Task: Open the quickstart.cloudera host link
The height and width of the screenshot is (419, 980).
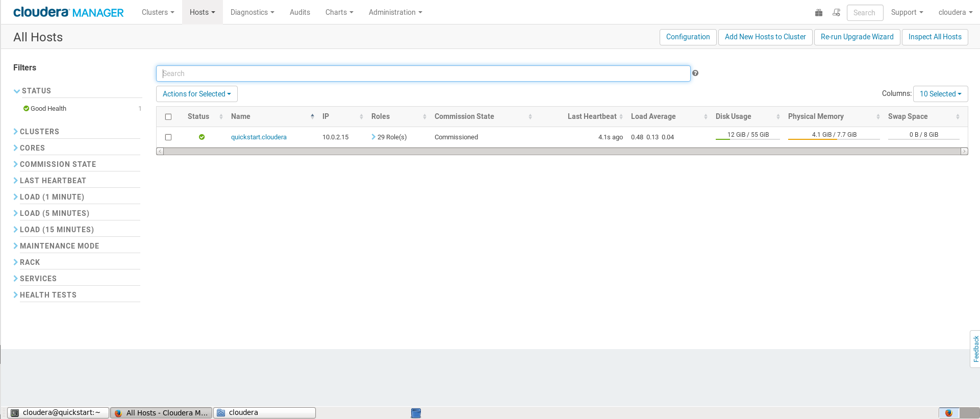Action: (x=259, y=137)
